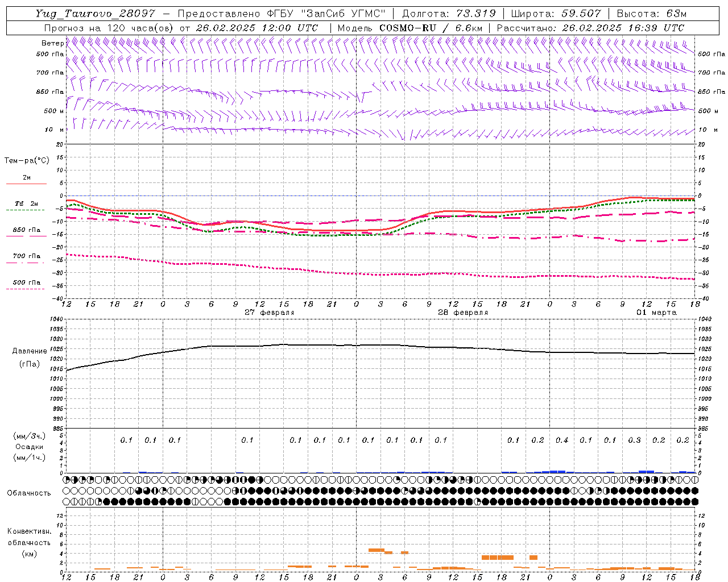The image size is (728, 582).
Task: Click the "Ветер" wind panel label
Action: click(x=52, y=43)
